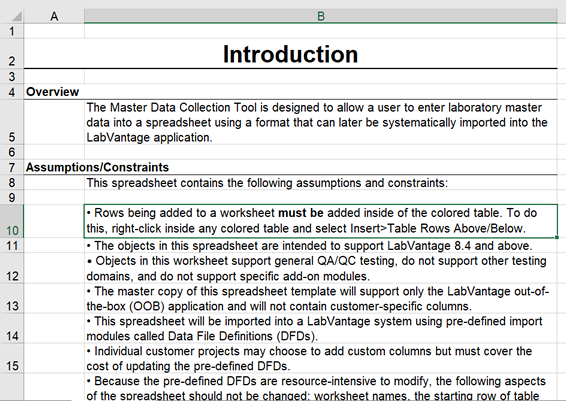Select row 8 header

click(12, 182)
